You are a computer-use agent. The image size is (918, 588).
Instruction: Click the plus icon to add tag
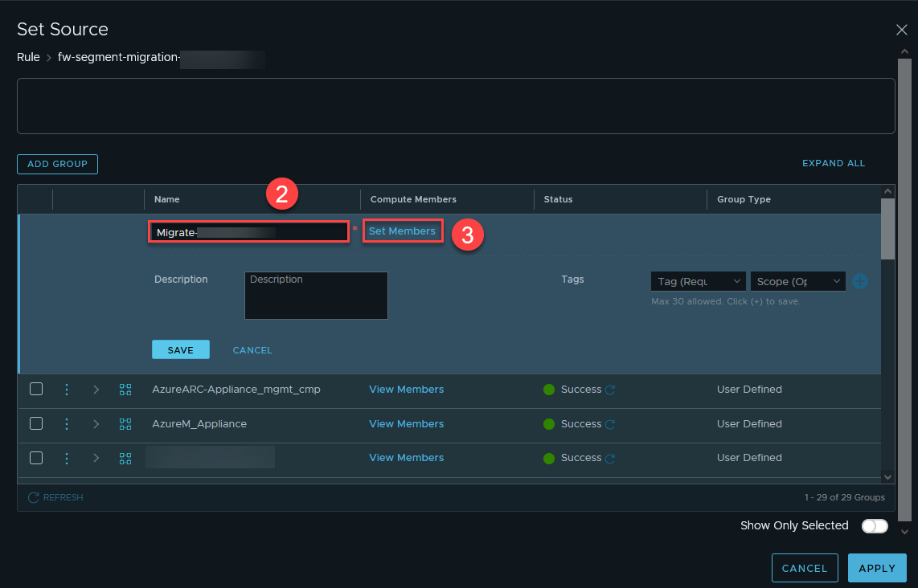[860, 282]
